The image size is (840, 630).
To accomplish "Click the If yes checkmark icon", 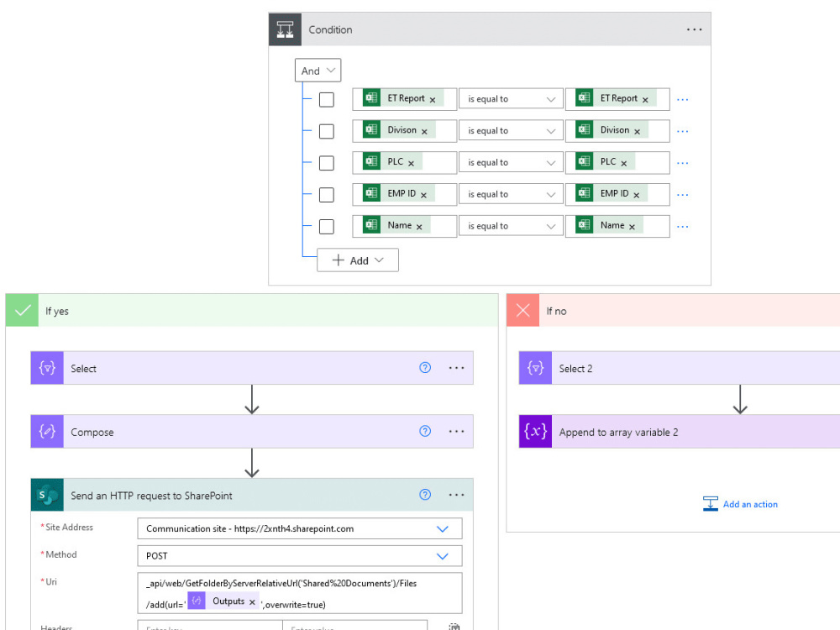I will point(23,310).
